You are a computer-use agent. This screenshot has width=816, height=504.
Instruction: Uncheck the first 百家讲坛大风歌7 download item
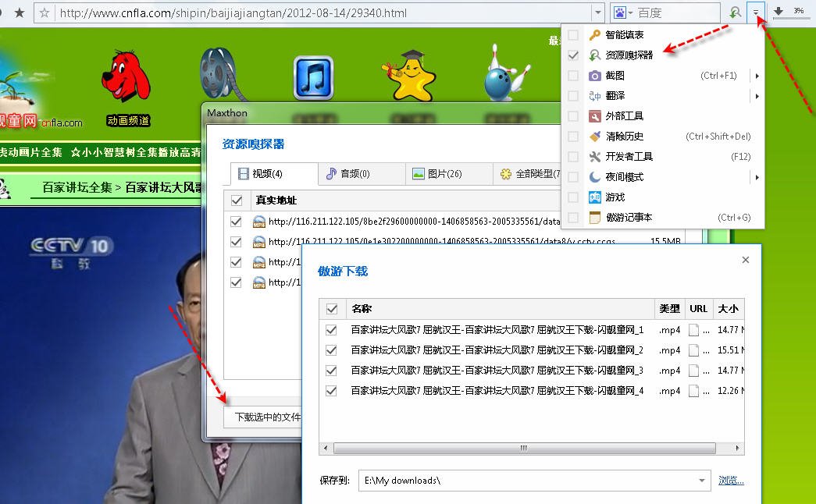click(x=332, y=329)
